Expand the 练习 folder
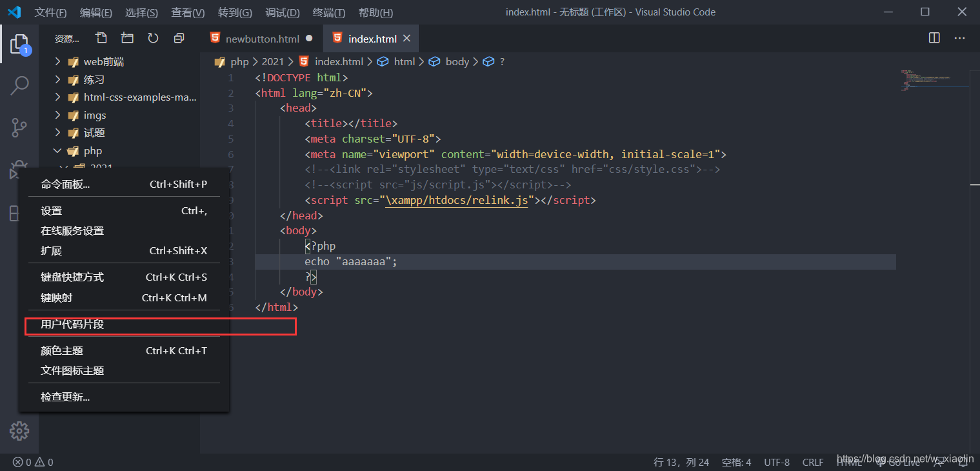Screen dimensions: 980x471 point(57,79)
